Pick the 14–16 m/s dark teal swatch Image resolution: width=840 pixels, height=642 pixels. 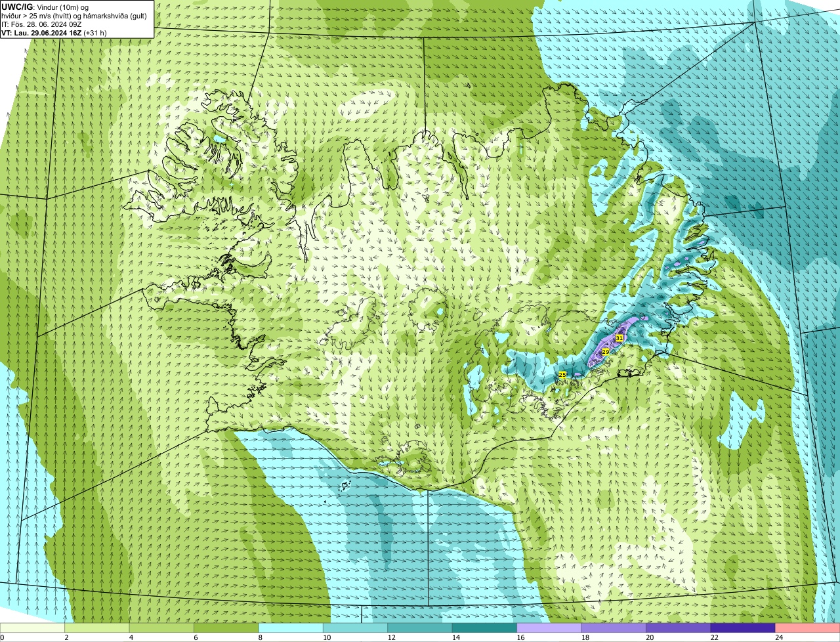point(485,628)
